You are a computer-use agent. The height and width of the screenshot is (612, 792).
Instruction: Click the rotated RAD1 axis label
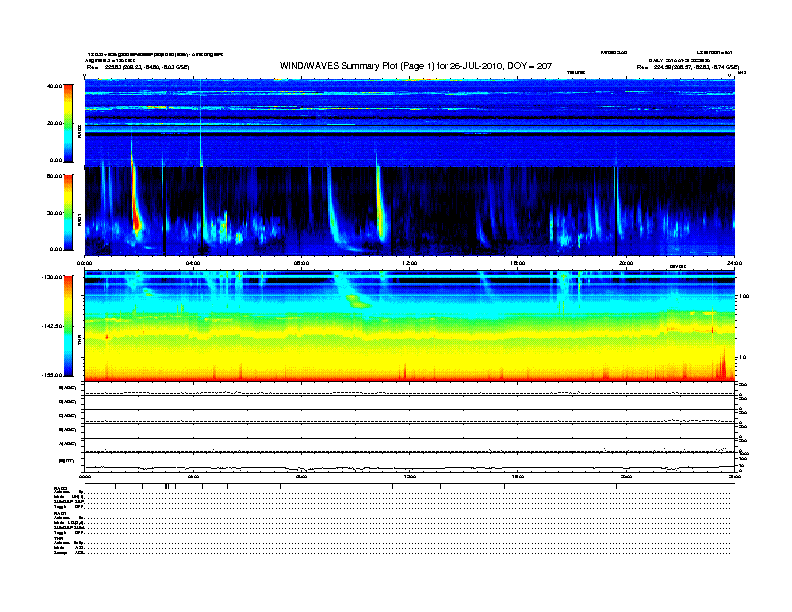[x=79, y=220]
